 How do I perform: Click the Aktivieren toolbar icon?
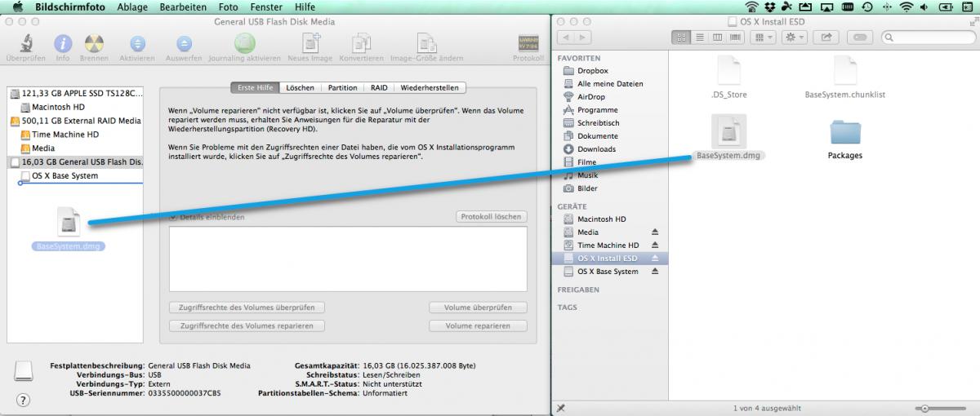137,42
